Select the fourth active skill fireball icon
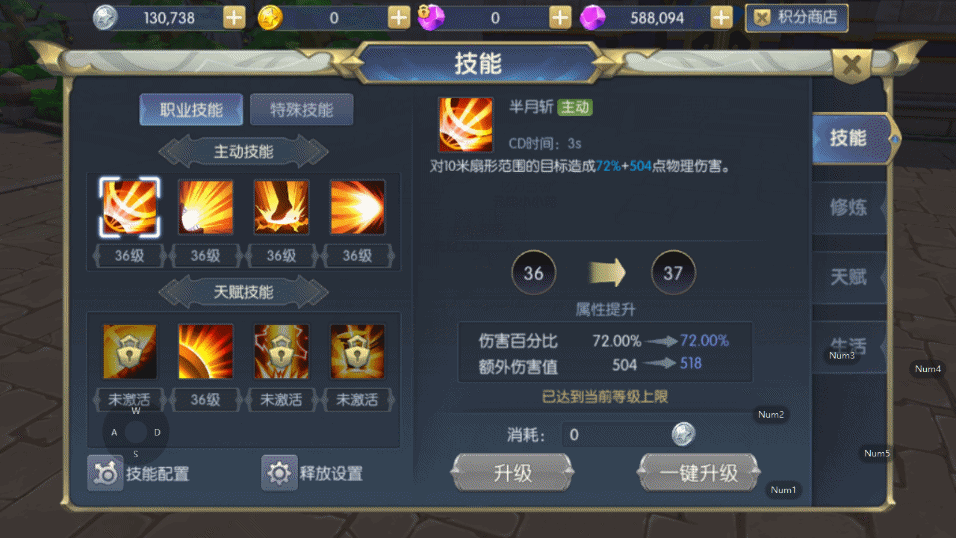This screenshot has height=538, width=956. (x=357, y=207)
